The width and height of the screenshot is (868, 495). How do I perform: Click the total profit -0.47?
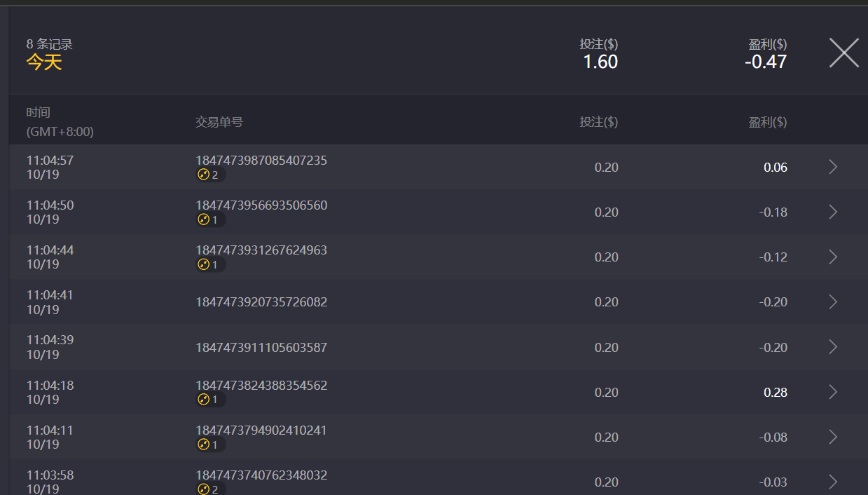(x=766, y=62)
